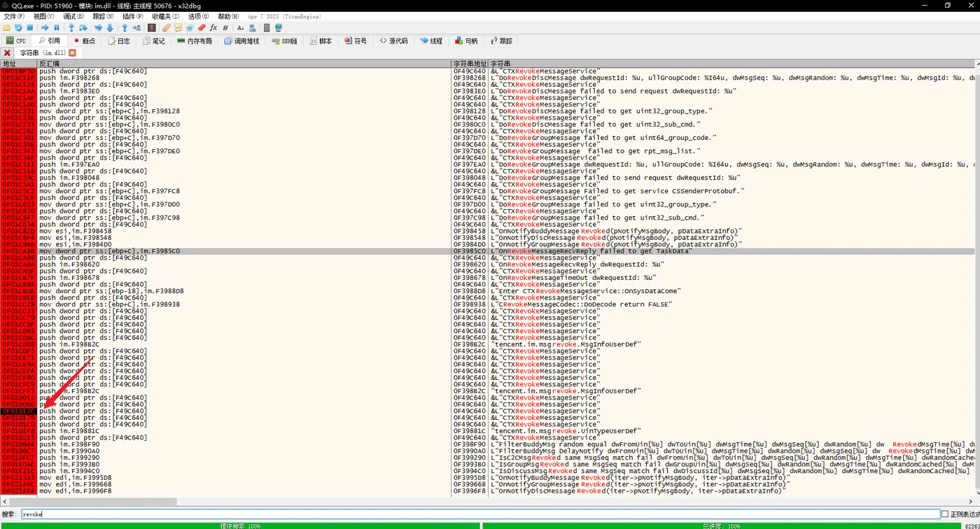Click the trace over toolbar icon
Screen dimensions: 980x529
[x=110, y=28]
